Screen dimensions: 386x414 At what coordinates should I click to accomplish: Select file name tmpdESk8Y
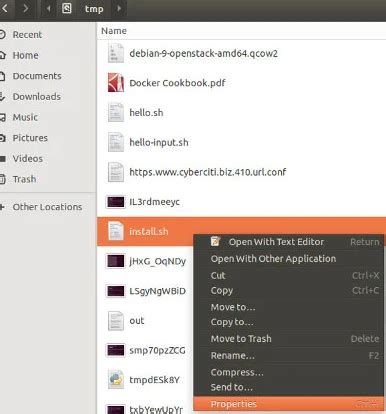(x=154, y=380)
